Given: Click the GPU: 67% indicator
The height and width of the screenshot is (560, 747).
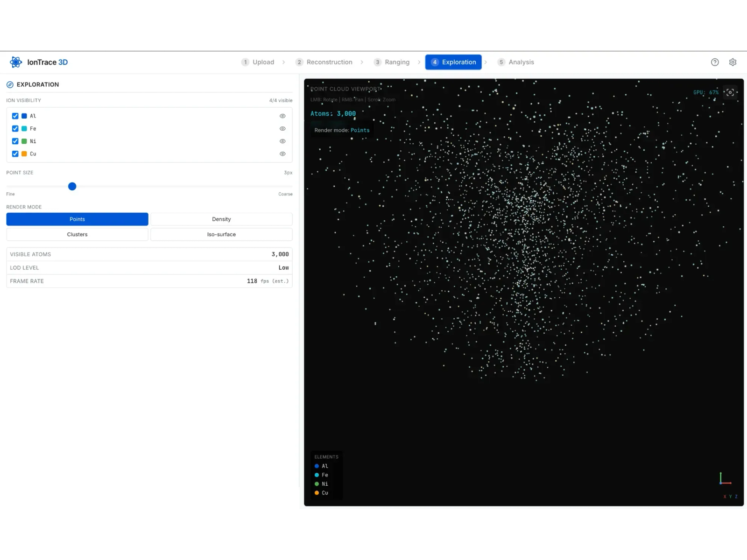Looking at the screenshot, I should tap(706, 92).
